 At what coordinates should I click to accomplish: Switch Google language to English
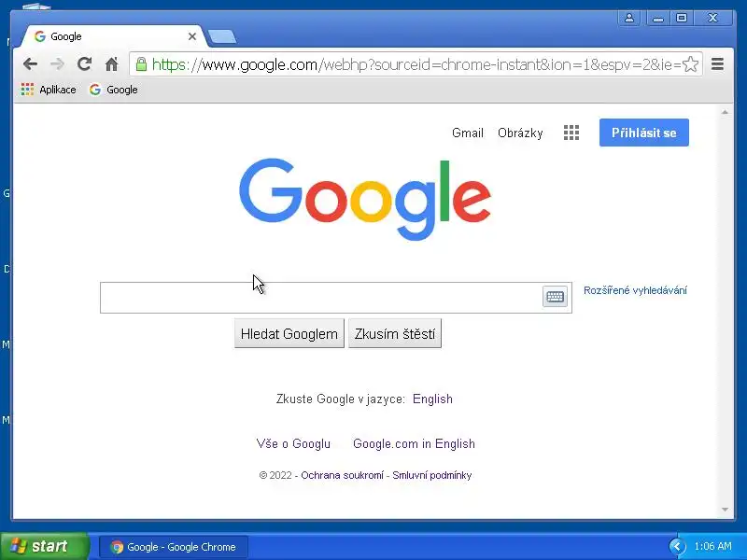click(432, 399)
